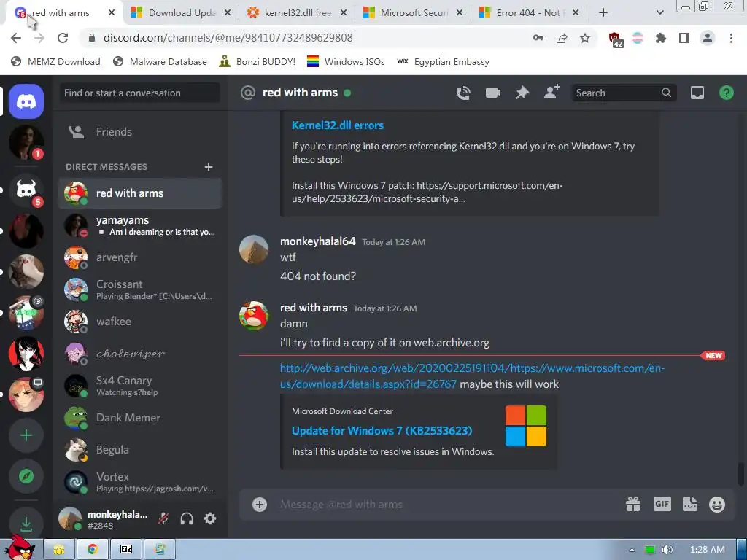Open yamayams direct message

click(x=139, y=226)
